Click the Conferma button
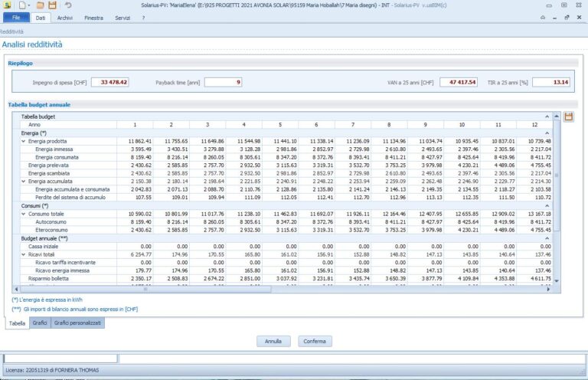This screenshot has height=380, width=588. point(315,342)
